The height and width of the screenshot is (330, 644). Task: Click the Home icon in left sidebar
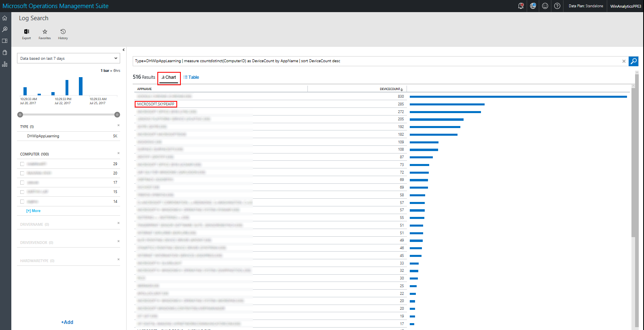point(5,18)
